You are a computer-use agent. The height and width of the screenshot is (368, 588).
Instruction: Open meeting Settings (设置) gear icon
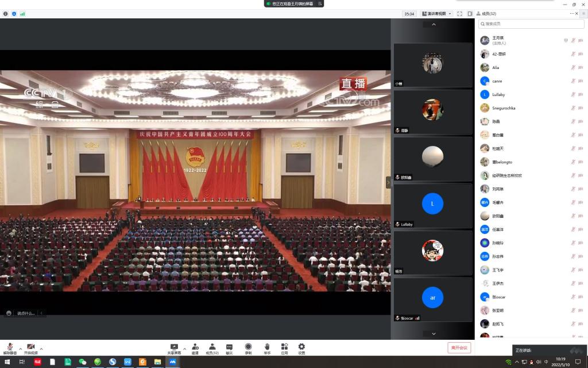click(301, 347)
